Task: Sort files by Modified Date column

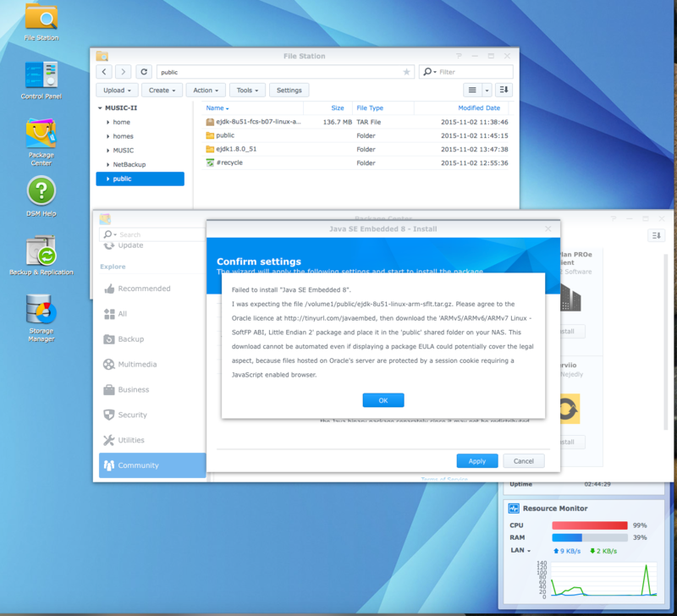Action: pos(461,108)
